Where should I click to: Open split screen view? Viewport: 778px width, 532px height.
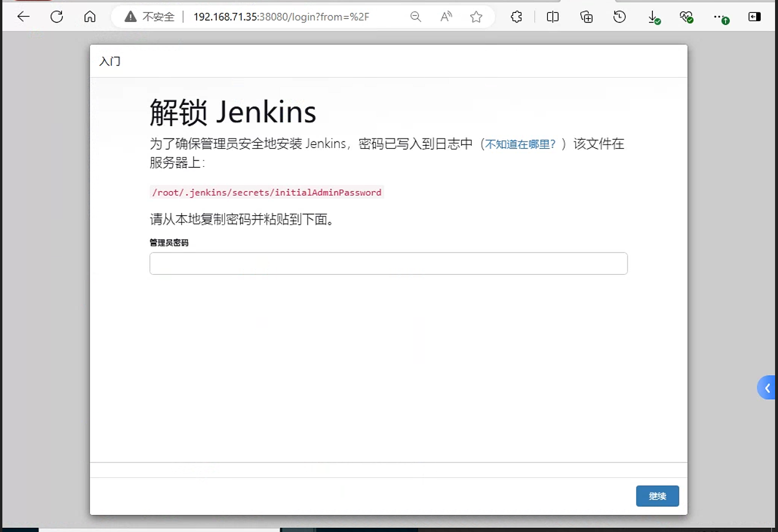click(553, 17)
